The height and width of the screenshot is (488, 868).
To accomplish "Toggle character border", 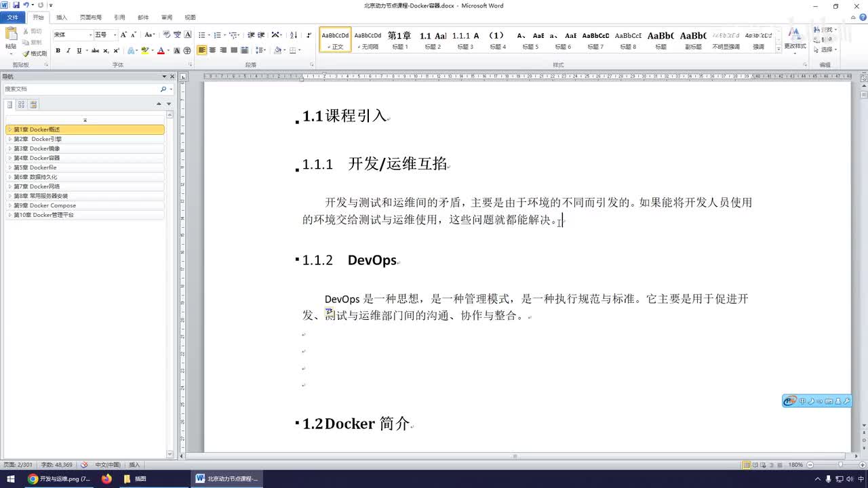I will tap(187, 35).
